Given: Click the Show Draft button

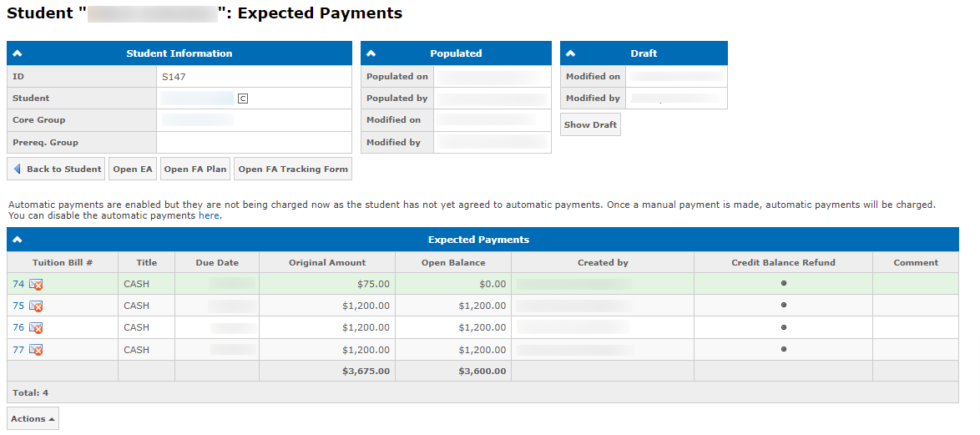Looking at the screenshot, I should pyautogui.click(x=590, y=124).
